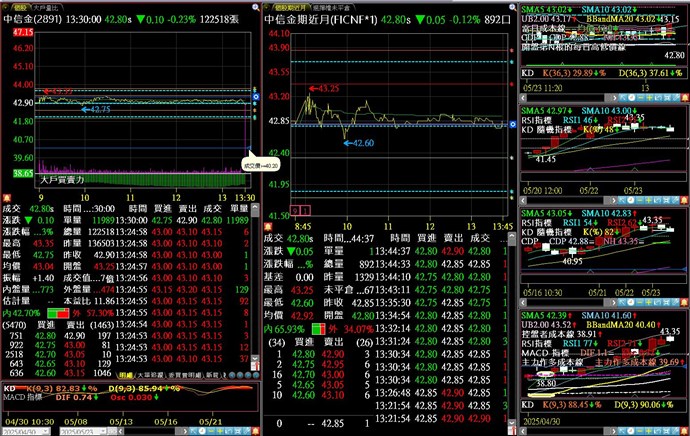This screenshot has width=690, height=436.
Task: Select the cursor tool in the 04/30 10:30 KD MACD chart toolbar
Action: 194,431
